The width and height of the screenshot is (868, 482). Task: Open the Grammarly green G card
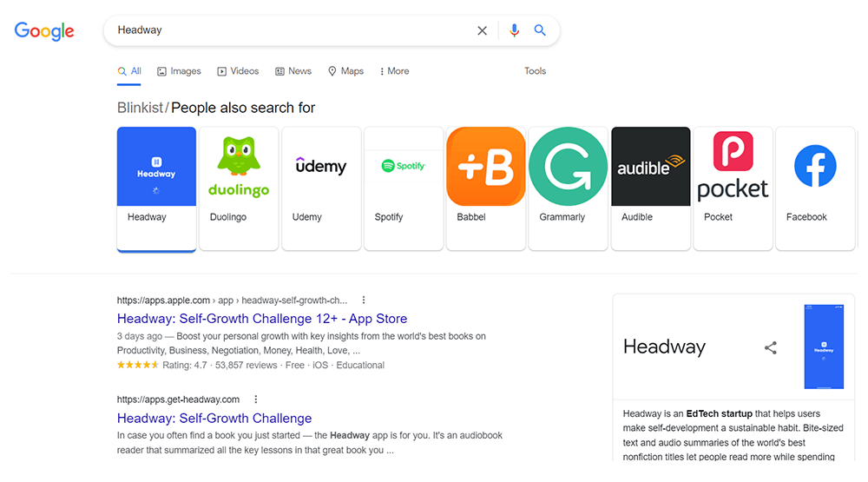(568, 188)
